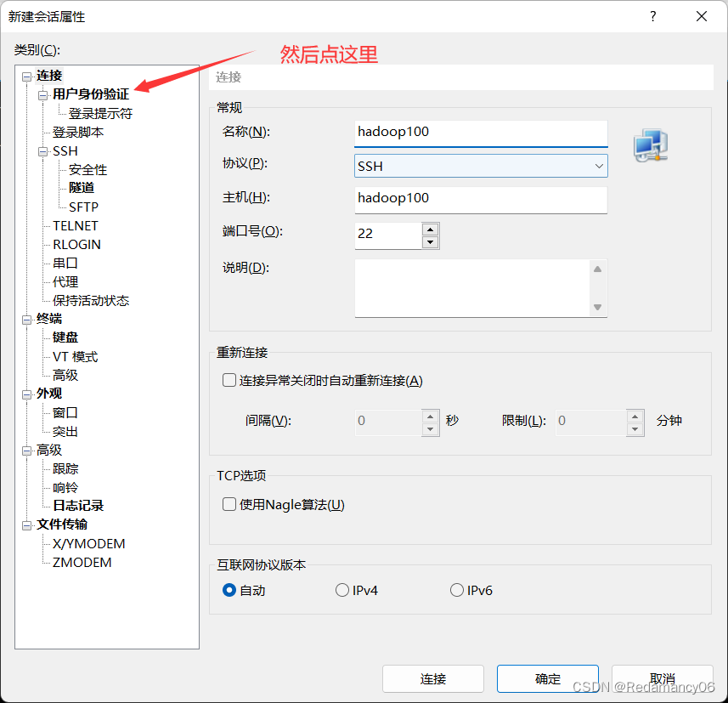Screen dimensions: 728x703
Task: Select SFTP tree item
Action: (83, 207)
